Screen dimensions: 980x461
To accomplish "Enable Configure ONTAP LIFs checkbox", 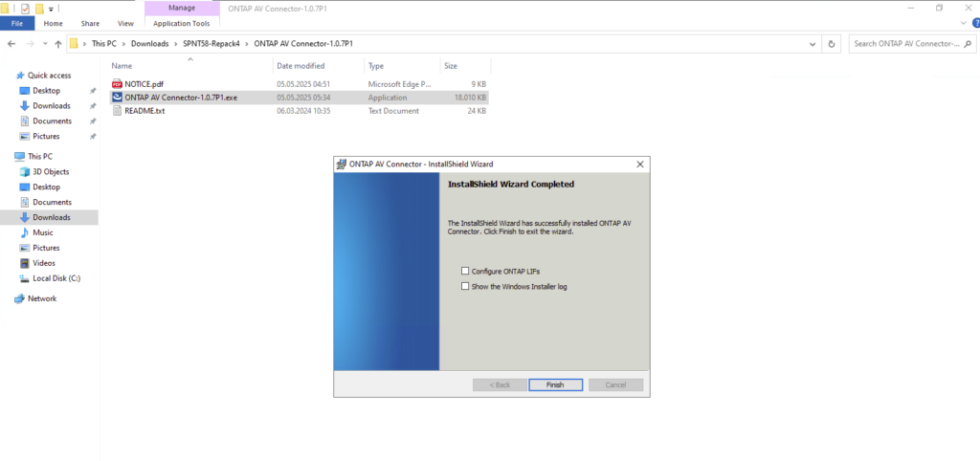I will point(465,271).
